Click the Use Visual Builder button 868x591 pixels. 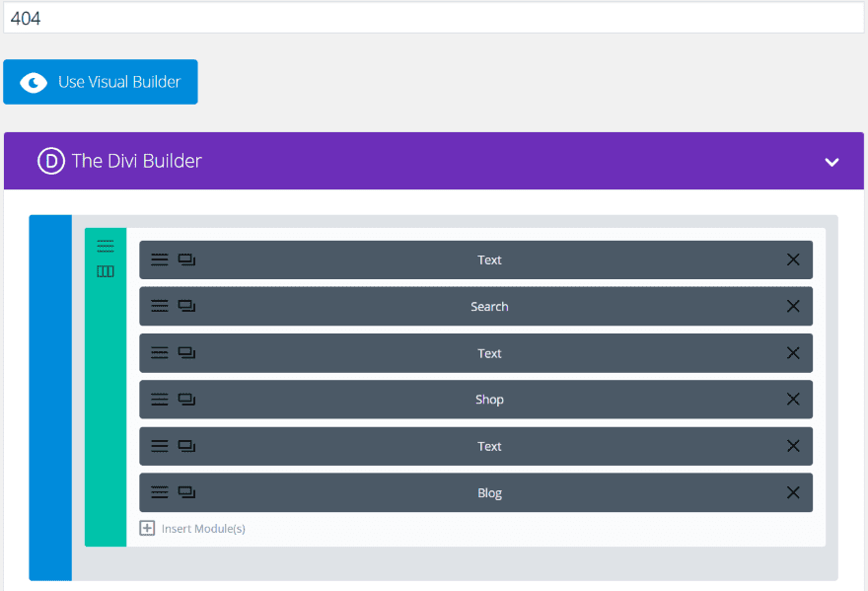[101, 82]
